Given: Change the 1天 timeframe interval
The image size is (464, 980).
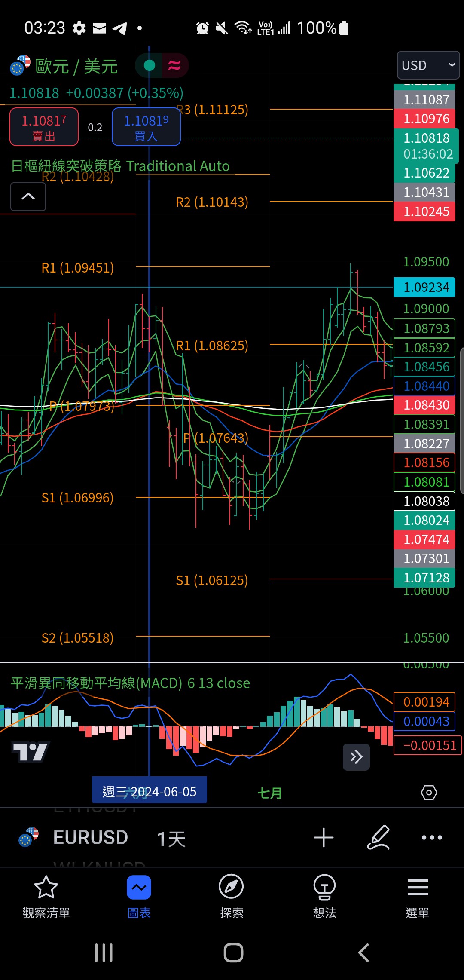Looking at the screenshot, I should [171, 839].
